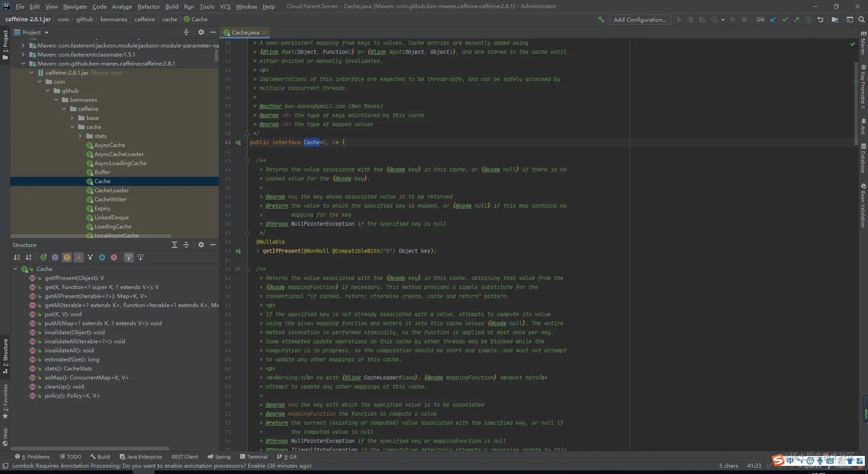Image resolution: width=868 pixels, height=474 pixels.
Task: Sort Structure members alphabetically
Action: click(28, 257)
